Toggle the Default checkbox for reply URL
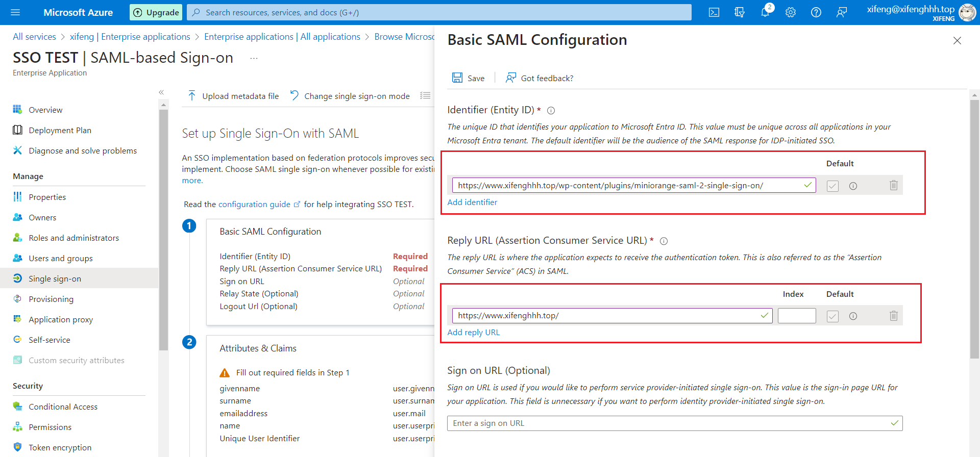The width and height of the screenshot is (980, 457). coord(832,316)
